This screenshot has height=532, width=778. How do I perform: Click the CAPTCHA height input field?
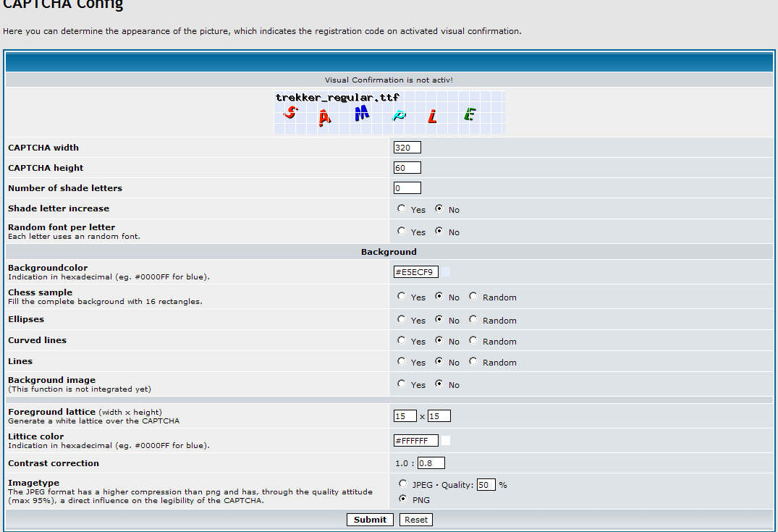407,168
